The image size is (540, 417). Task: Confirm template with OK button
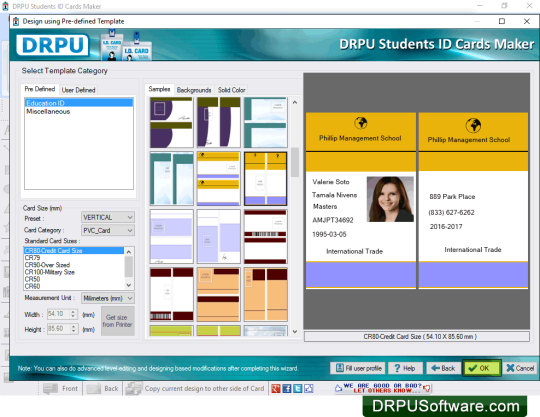click(x=481, y=368)
